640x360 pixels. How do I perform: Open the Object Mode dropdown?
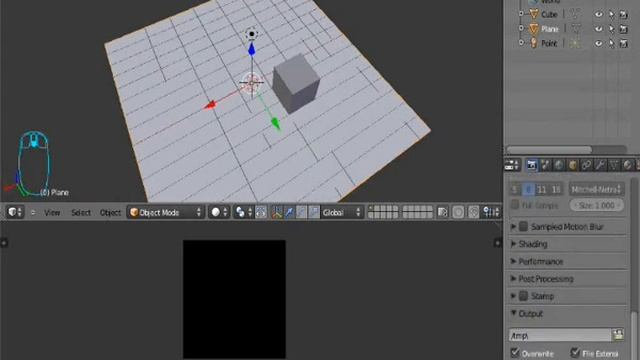coord(165,212)
